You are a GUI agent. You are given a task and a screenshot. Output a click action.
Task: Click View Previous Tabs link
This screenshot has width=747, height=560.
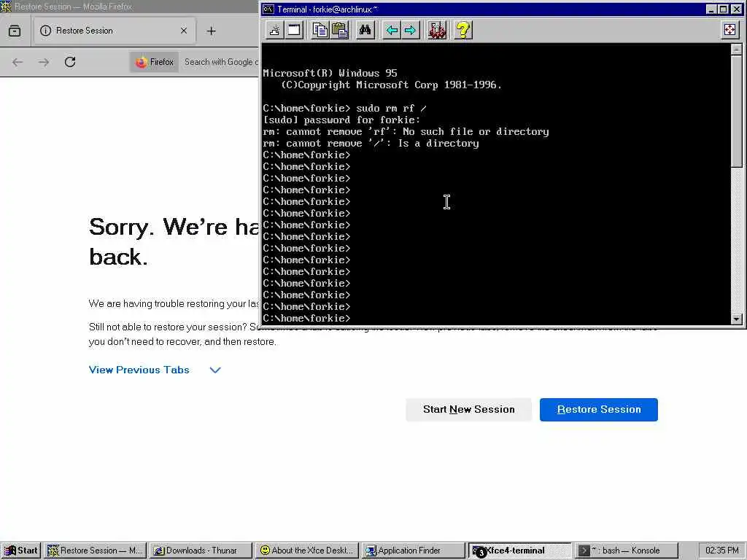coord(139,370)
